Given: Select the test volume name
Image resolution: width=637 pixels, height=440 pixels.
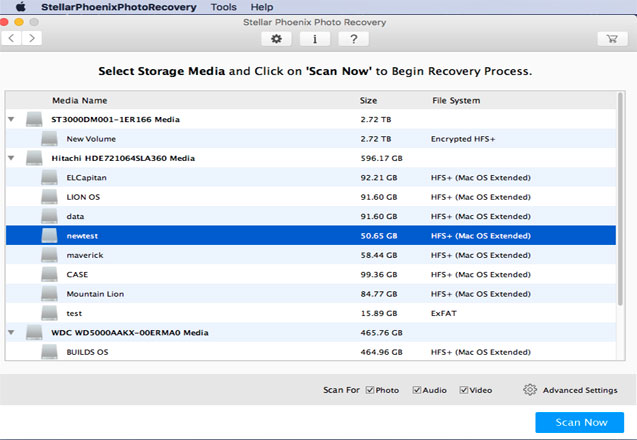Looking at the screenshot, I should pyautogui.click(x=74, y=314).
